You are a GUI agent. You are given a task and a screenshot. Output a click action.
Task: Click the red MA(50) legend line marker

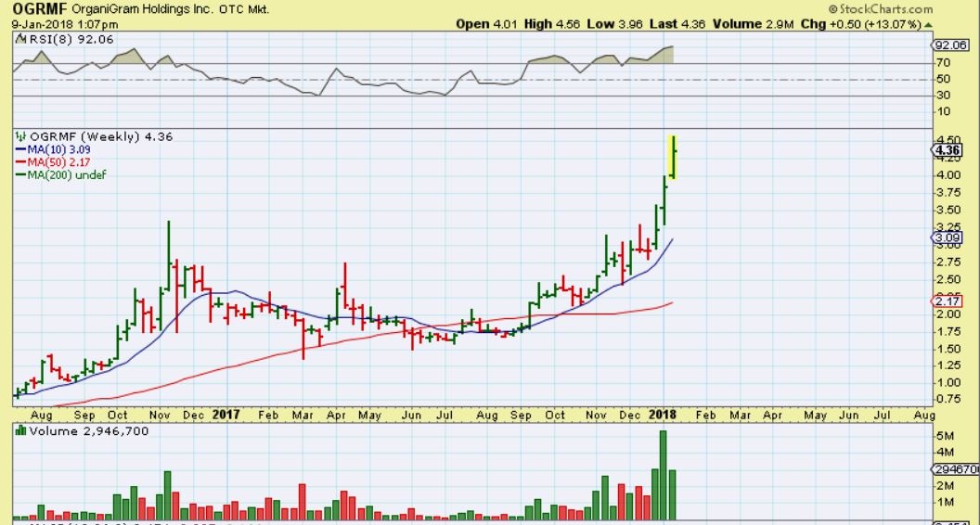click(20, 162)
